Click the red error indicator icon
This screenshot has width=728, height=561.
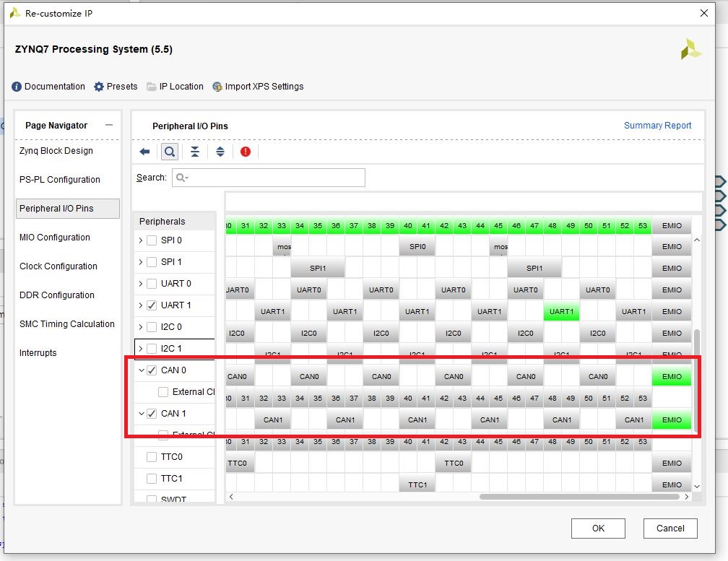245,152
